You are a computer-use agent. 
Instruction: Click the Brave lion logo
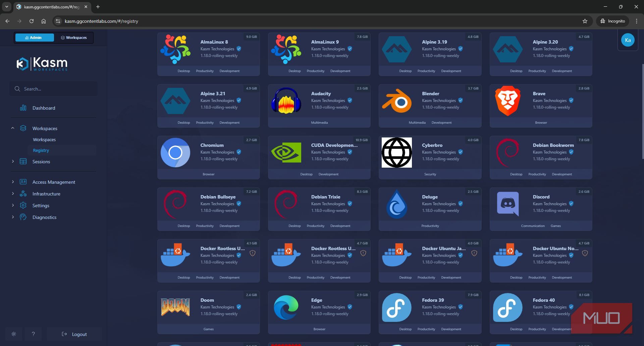pyautogui.click(x=507, y=101)
